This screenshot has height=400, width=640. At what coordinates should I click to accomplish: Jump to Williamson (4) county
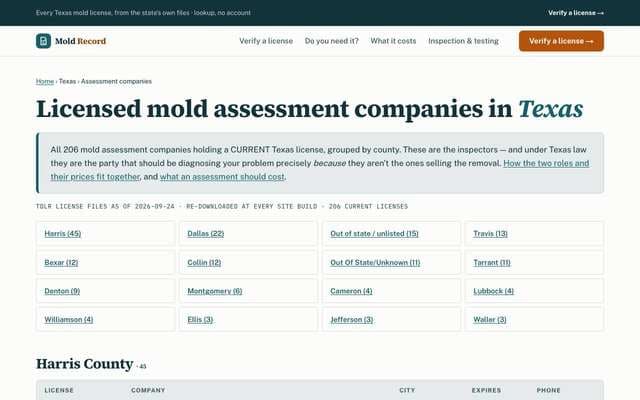tap(69, 320)
